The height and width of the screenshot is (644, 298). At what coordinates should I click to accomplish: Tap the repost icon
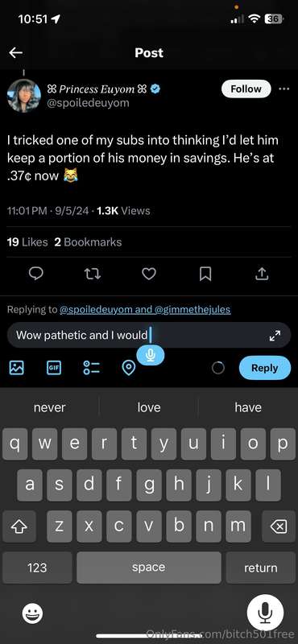[92, 274]
